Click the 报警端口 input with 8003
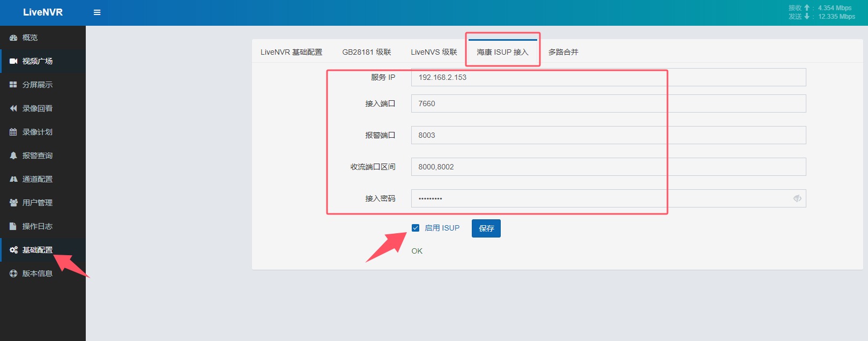The image size is (868, 341). (609, 135)
